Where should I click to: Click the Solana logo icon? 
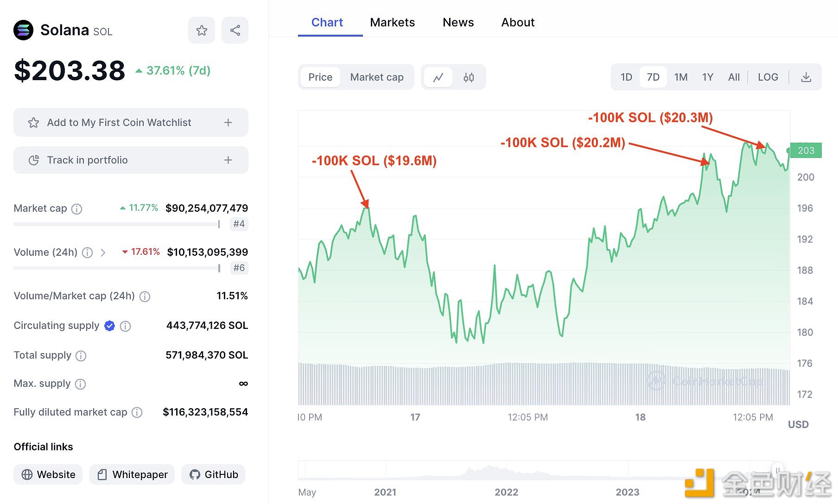[x=23, y=30]
